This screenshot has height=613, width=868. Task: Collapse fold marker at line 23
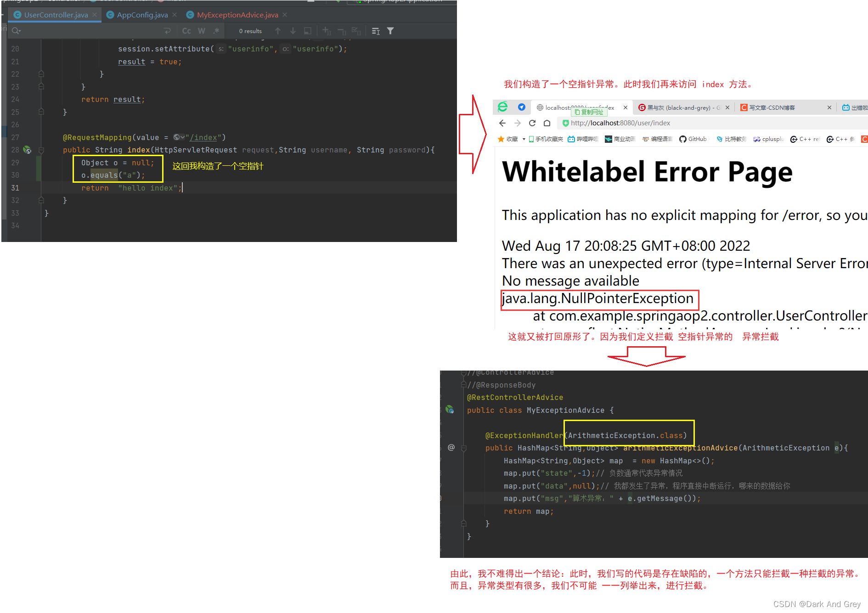[41, 86]
